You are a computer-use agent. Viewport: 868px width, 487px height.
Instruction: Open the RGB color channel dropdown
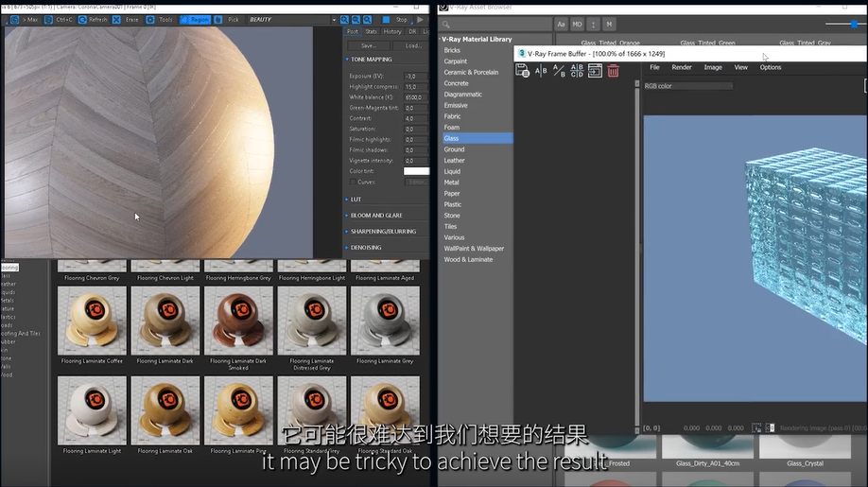click(688, 86)
